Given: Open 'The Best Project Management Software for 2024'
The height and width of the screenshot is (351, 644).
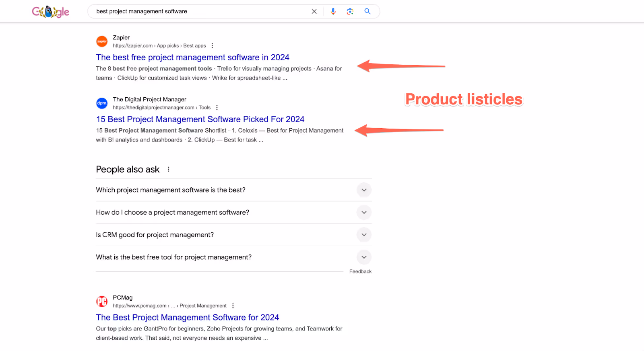Looking at the screenshot, I should 188,318.
